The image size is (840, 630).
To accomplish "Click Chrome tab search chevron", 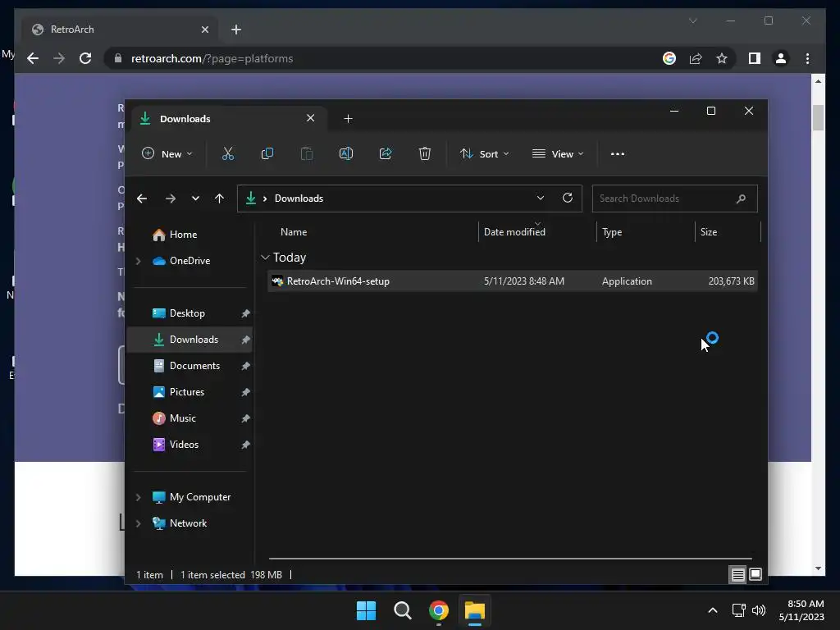I will (x=692, y=21).
